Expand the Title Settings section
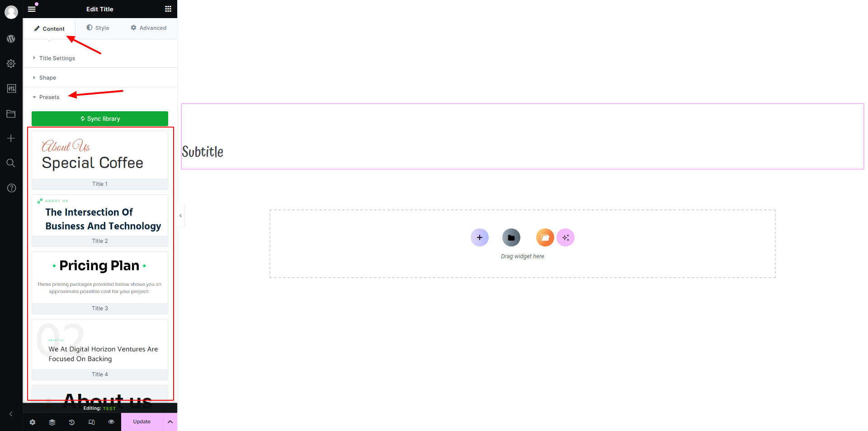 tap(57, 58)
